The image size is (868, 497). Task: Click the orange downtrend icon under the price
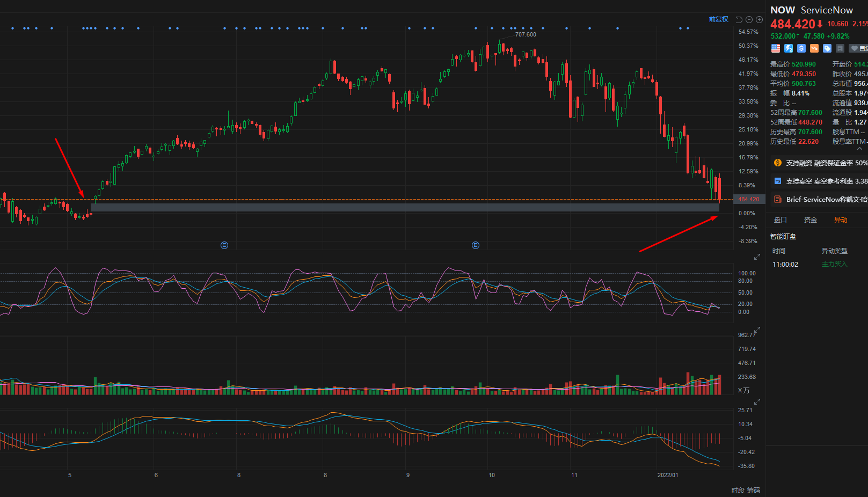(814, 48)
